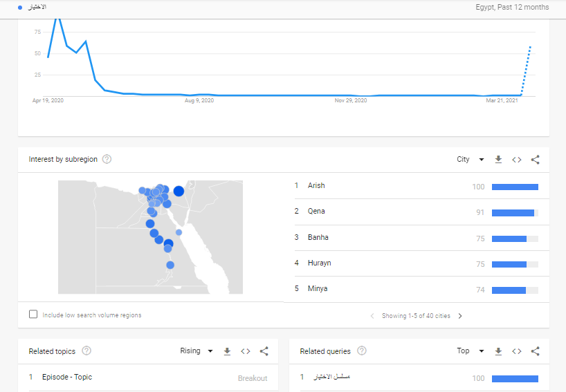Download the Related topics data
Screen dimensions: 566x392
tap(227, 351)
